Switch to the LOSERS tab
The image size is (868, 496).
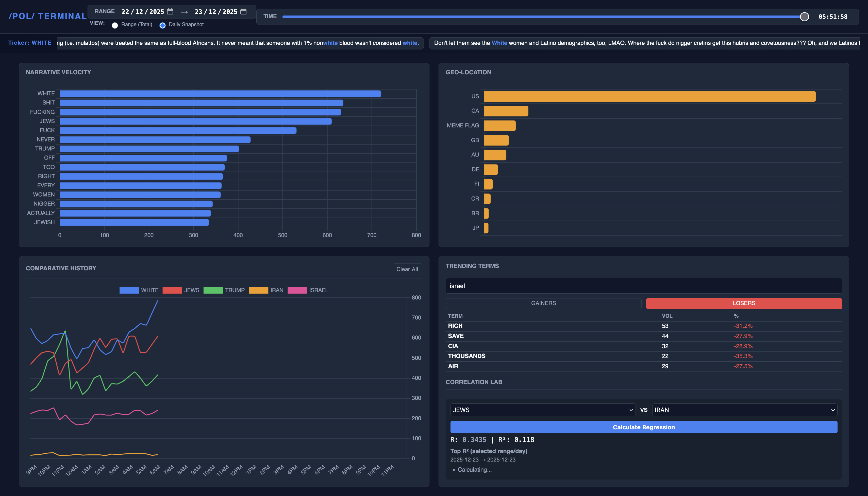coord(744,303)
